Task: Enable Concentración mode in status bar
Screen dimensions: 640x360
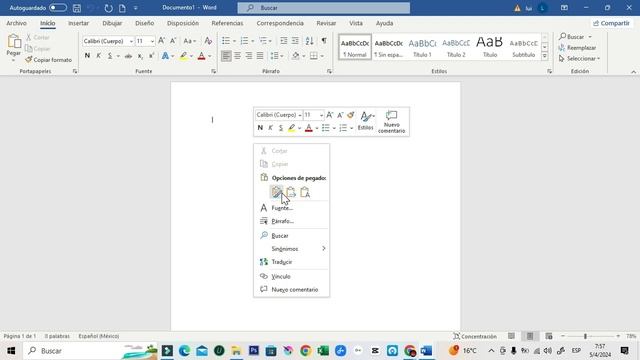Action: [475, 336]
